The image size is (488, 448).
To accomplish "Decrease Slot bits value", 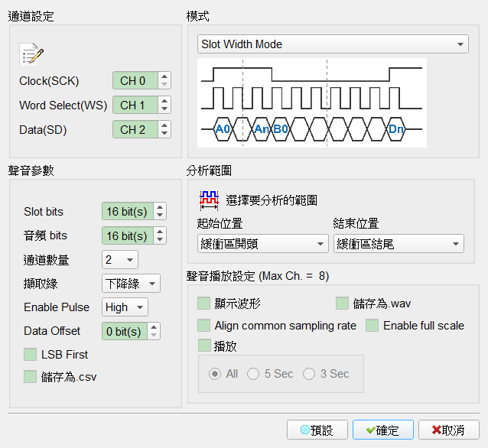I will 160,216.
